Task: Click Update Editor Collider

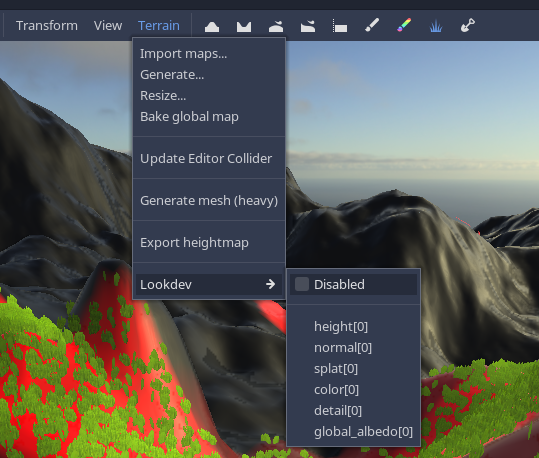Action: click(209, 159)
